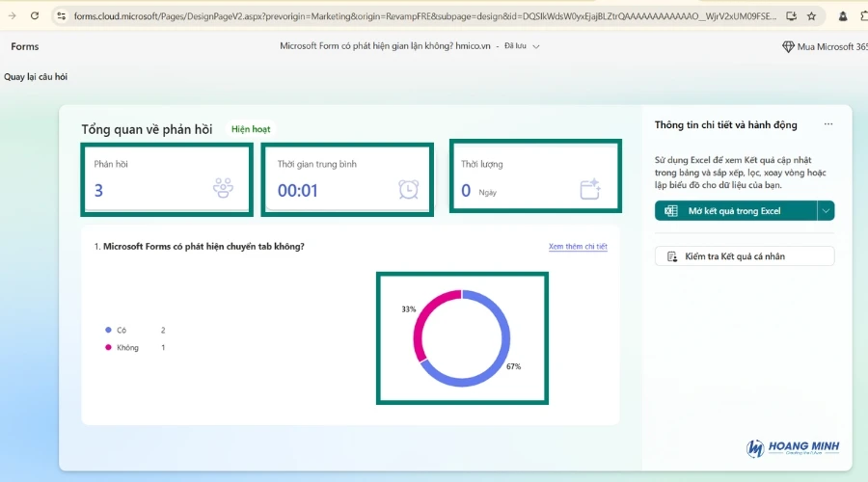Image resolution: width=868 pixels, height=482 pixels.
Task: Click the browser forward arrow
Action: 13,16
